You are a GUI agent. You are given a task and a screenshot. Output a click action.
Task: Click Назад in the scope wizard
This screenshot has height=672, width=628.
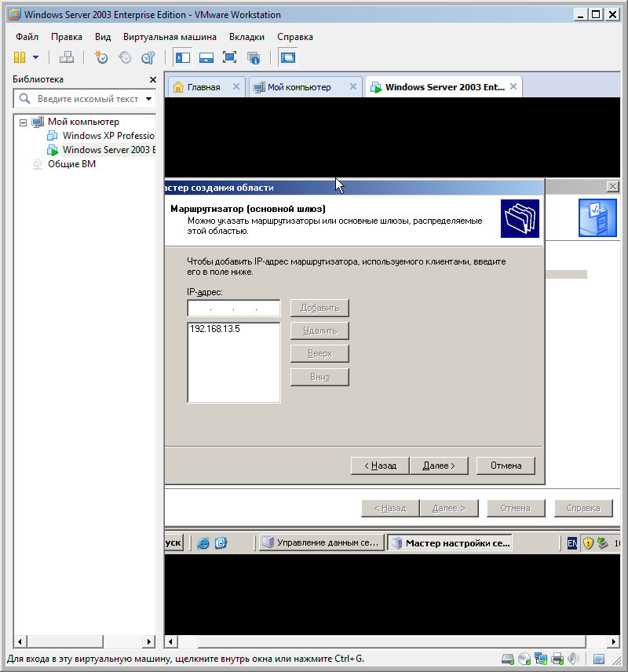click(x=380, y=466)
